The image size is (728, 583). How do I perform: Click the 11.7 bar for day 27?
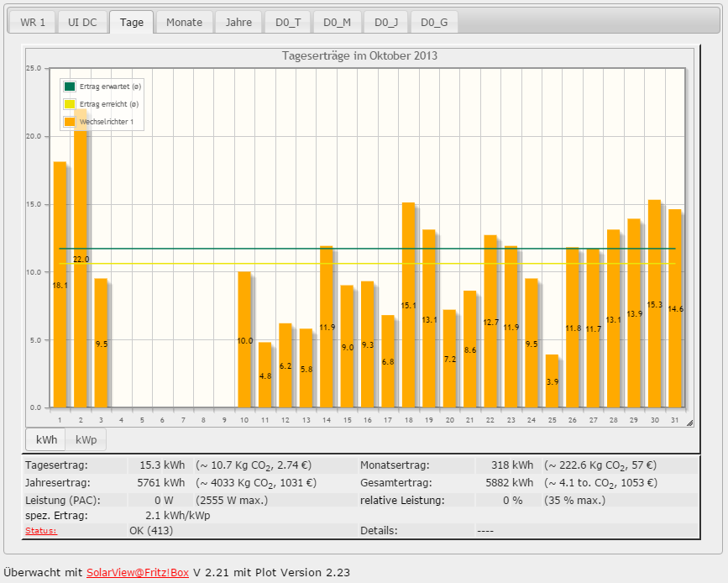pyautogui.click(x=593, y=328)
